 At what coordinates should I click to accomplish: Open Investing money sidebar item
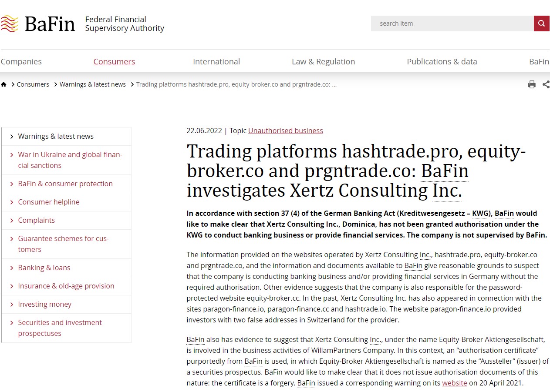click(45, 304)
